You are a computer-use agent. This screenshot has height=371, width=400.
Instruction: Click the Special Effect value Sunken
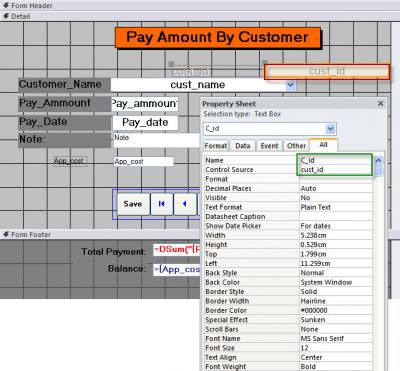click(335, 320)
